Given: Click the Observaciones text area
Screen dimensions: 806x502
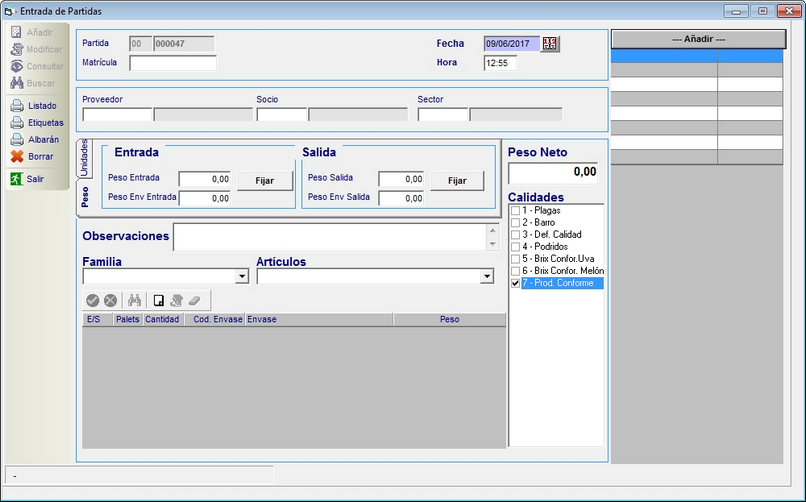Looking at the screenshot, I should tap(330, 237).
